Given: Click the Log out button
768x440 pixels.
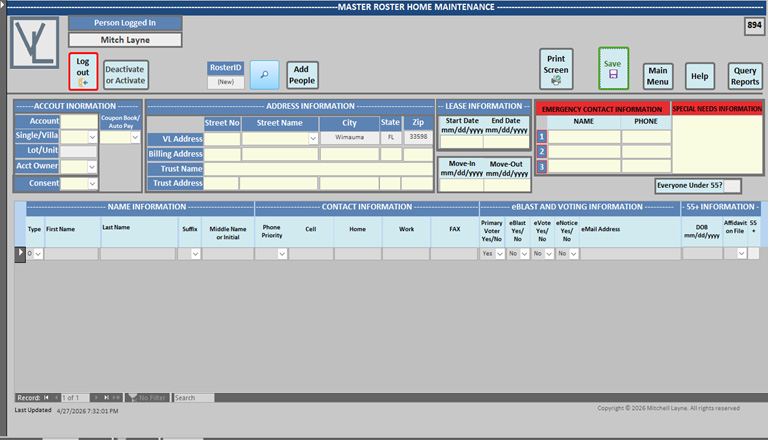Looking at the screenshot, I should coord(83,73).
